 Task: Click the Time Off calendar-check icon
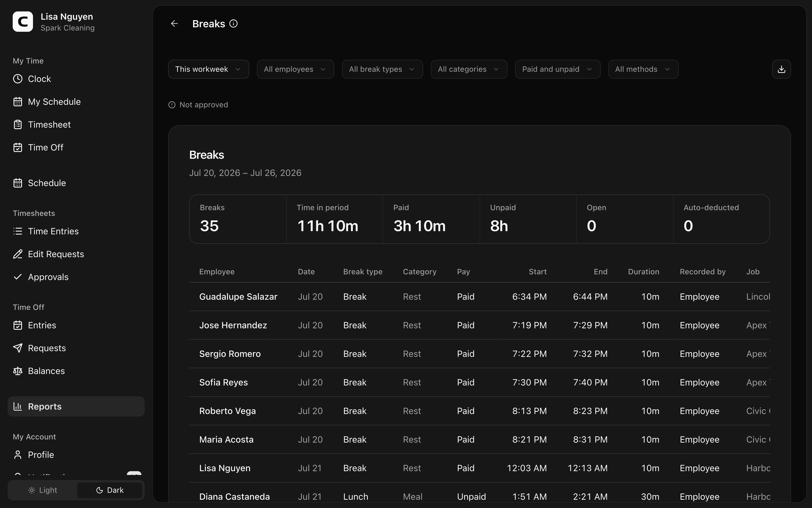click(18, 148)
